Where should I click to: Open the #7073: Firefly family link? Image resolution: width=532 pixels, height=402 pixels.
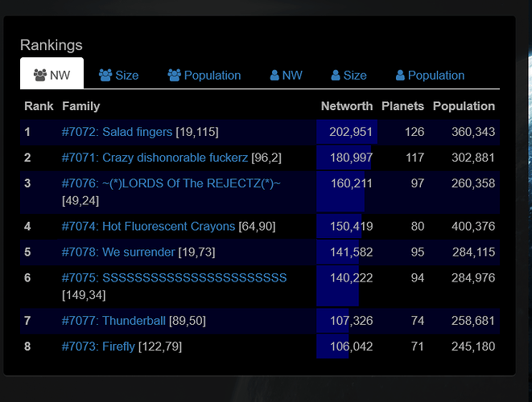pyautogui.click(x=98, y=347)
